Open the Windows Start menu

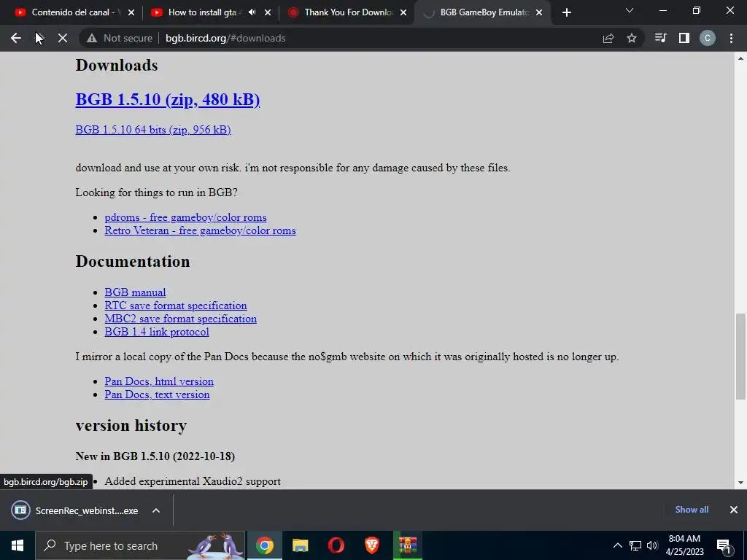tap(18, 545)
